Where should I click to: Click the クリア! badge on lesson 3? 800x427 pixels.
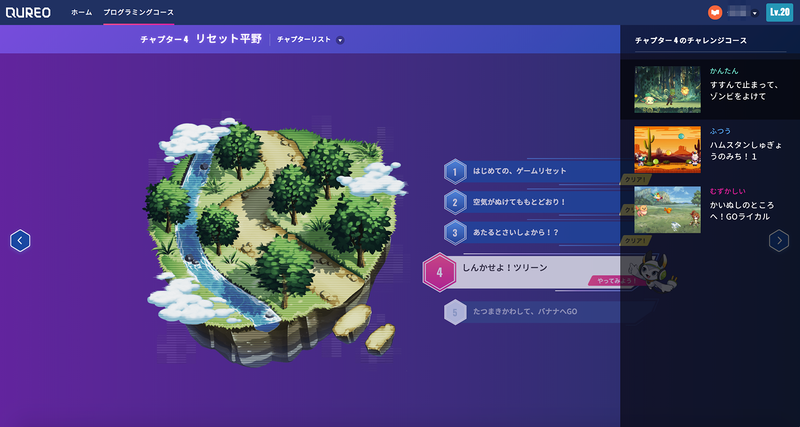pyautogui.click(x=635, y=241)
